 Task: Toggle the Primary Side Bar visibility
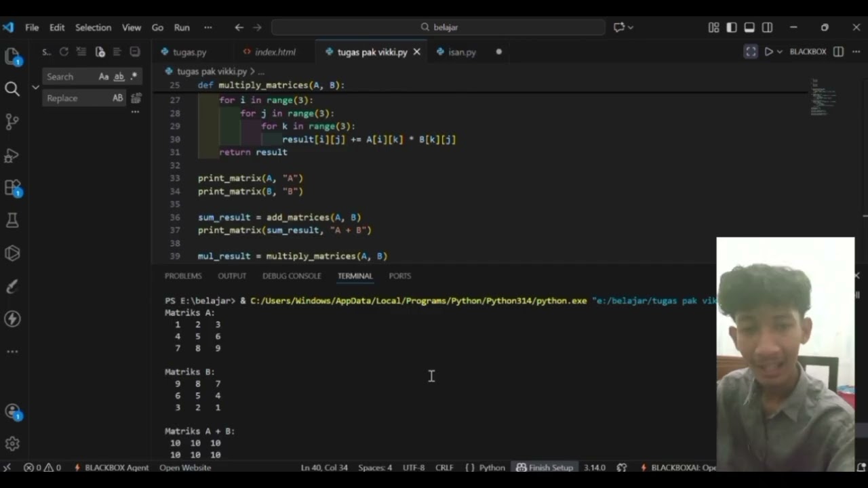point(731,27)
